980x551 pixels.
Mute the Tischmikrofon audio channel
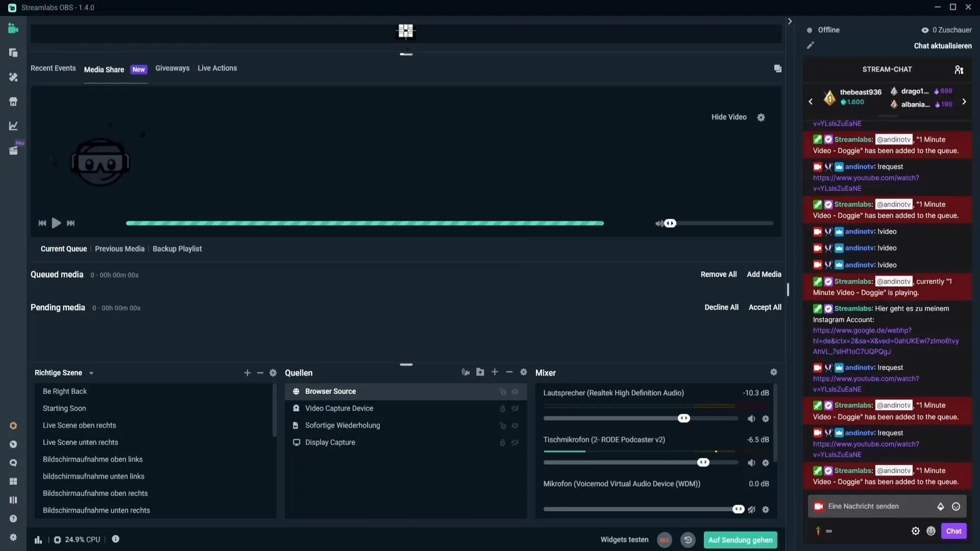coord(751,463)
